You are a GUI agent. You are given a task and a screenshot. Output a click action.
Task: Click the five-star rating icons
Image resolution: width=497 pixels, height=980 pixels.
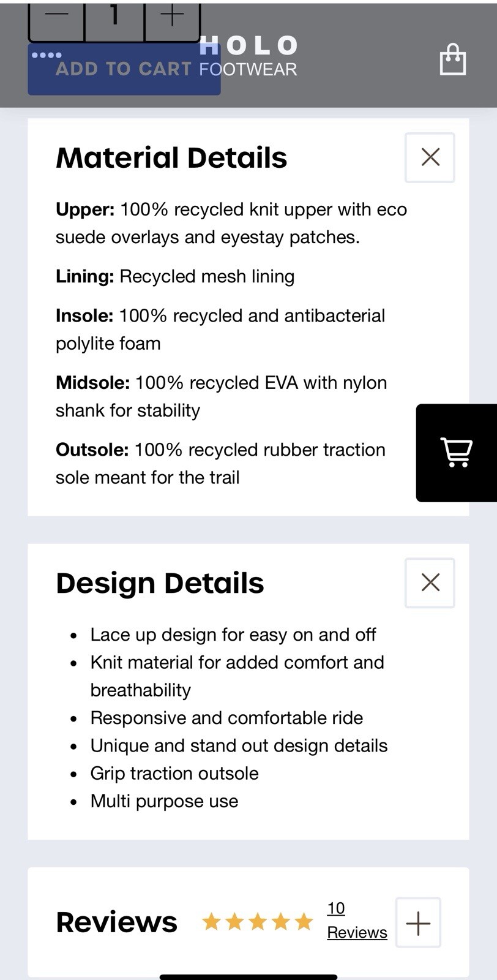point(258,921)
